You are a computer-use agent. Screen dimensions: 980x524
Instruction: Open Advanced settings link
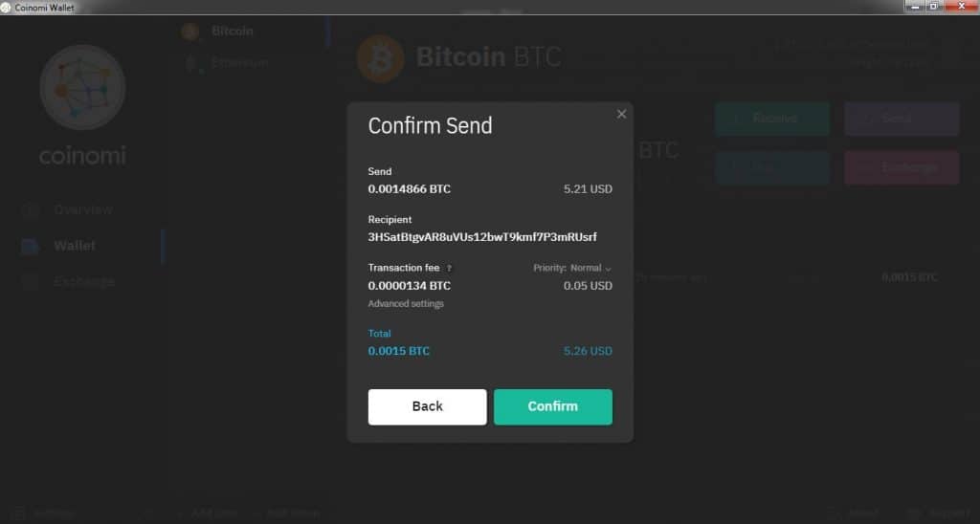pyautogui.click(x=406, y=303)
